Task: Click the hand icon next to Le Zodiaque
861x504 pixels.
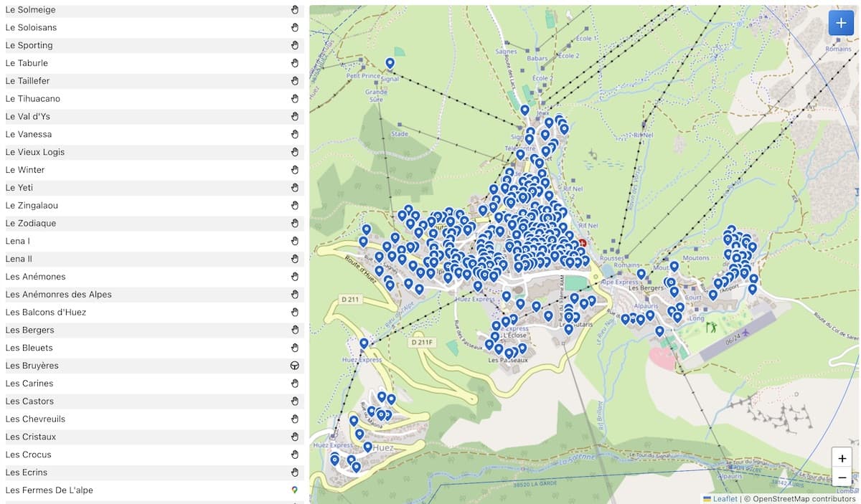Action: point(295,223)
